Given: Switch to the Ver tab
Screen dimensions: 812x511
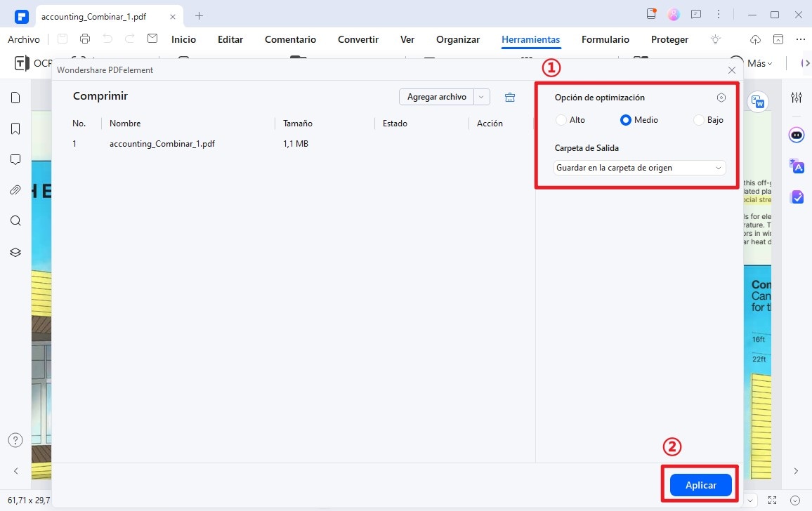Looking at the screenshot, I should point(407,39).
